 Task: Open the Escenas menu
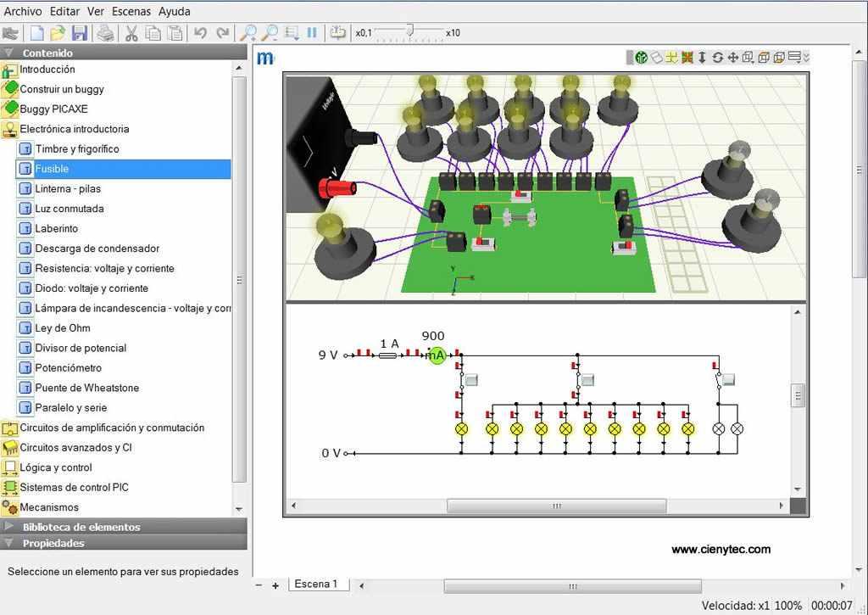131,11
